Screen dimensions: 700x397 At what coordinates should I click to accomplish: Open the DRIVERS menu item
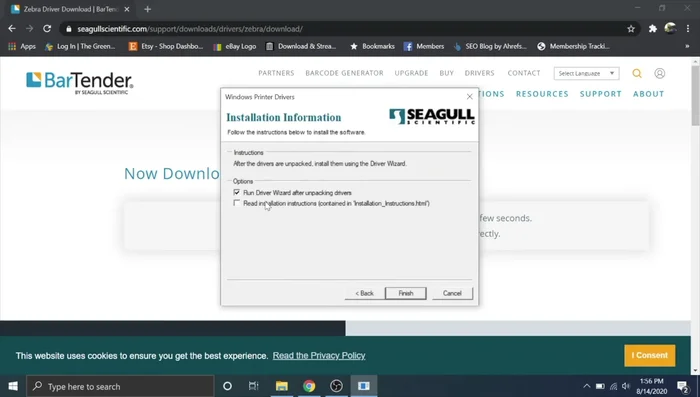[x=479, y=73]
